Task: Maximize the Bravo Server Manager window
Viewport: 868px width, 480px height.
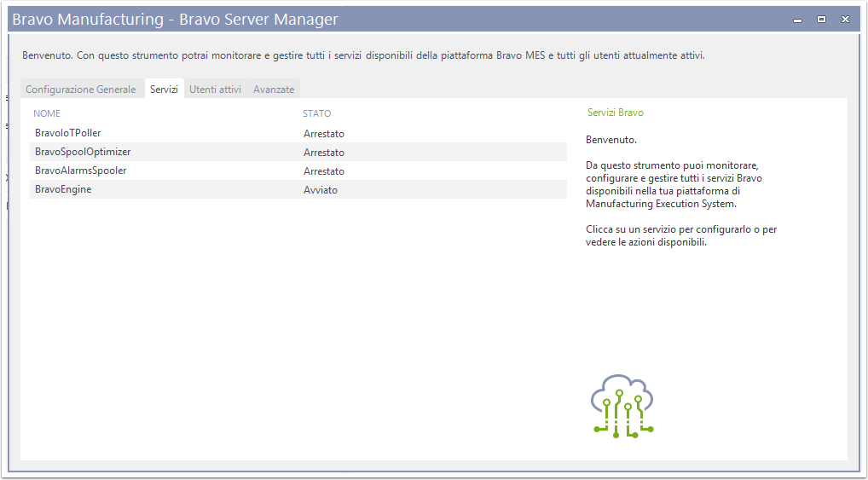Action: (821, 20)
